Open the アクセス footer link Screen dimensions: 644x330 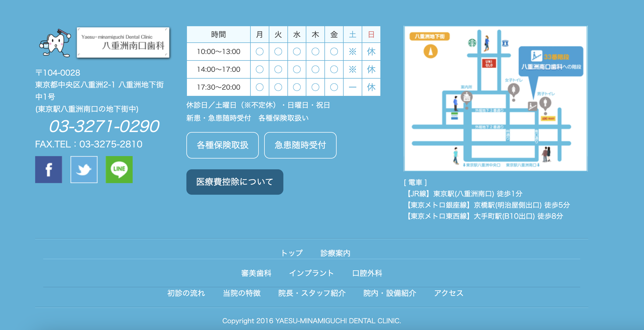[x=449, y=293]
